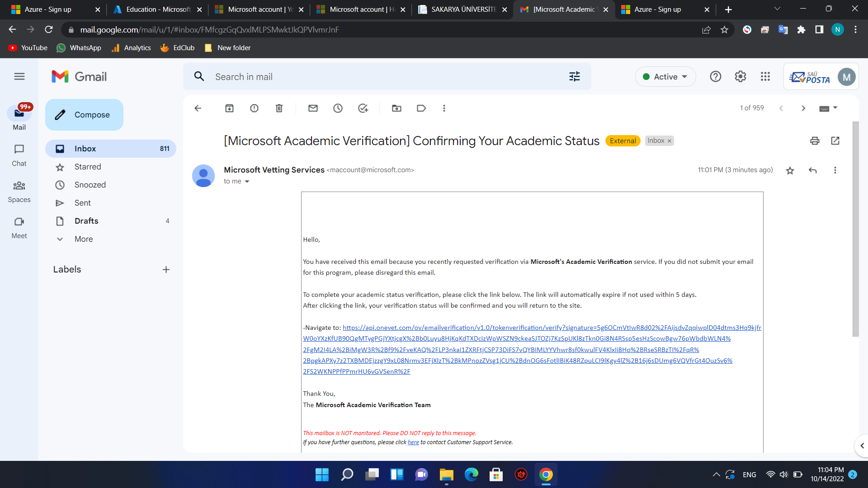Screen dimensions: 868x488
Task: Report spam with the exclamation icon
Action: (254, 108)
